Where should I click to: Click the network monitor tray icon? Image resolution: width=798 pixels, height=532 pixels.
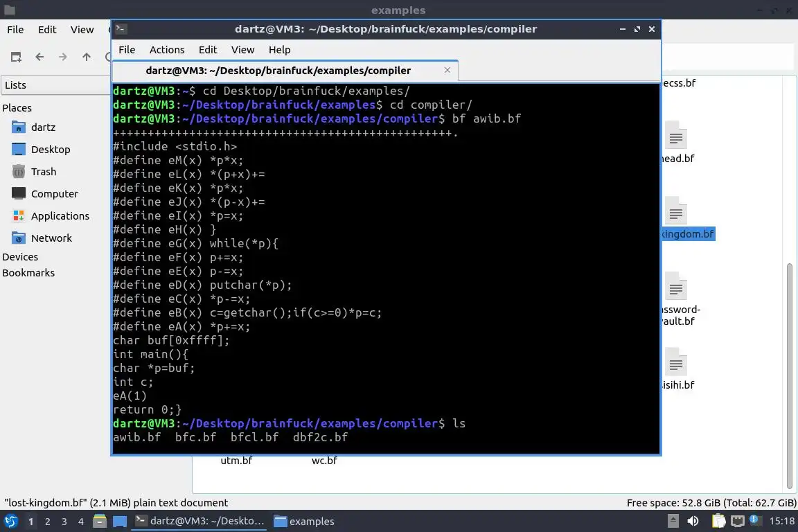point(738,521)
